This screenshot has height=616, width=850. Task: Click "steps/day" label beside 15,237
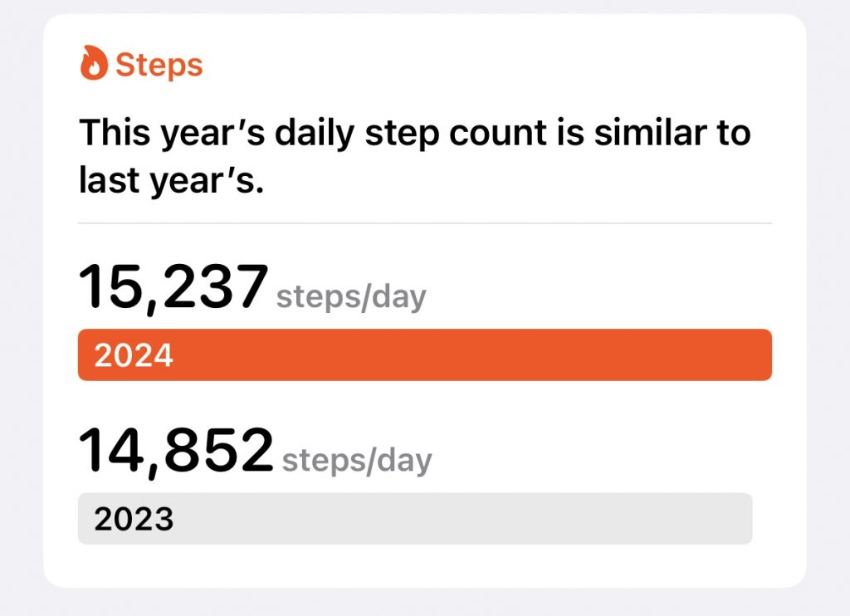tap(350, 296)
